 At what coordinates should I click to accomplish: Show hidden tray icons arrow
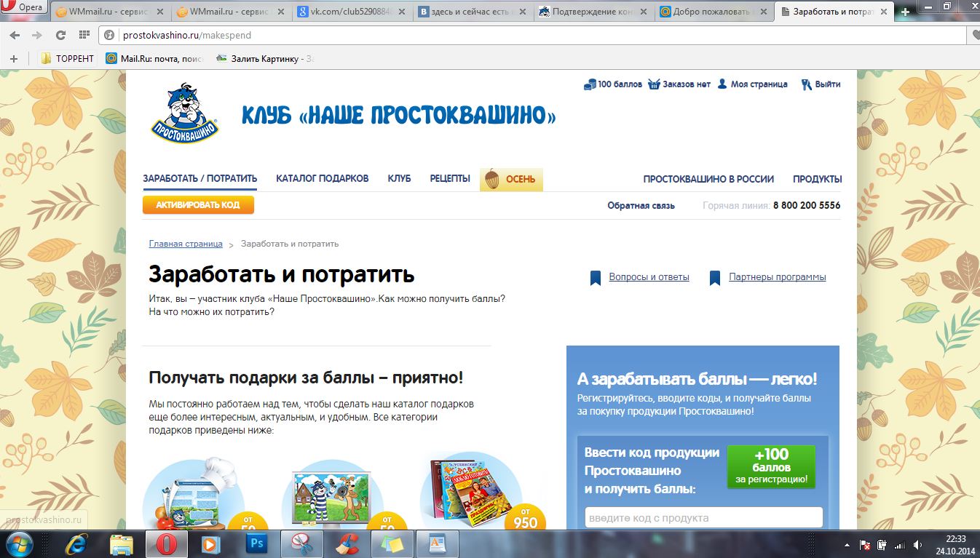[x=847, y=544]
